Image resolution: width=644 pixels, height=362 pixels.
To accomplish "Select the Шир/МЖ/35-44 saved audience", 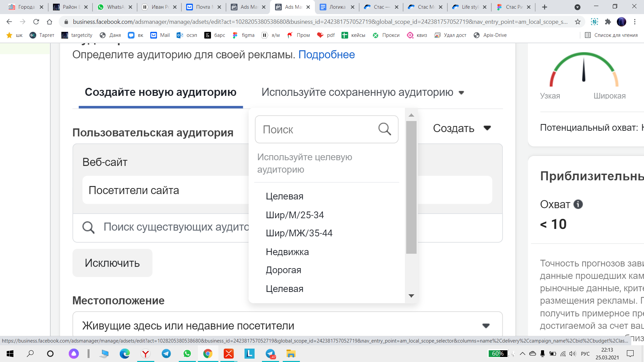I will pyautogui.click(x=299, y=233).
